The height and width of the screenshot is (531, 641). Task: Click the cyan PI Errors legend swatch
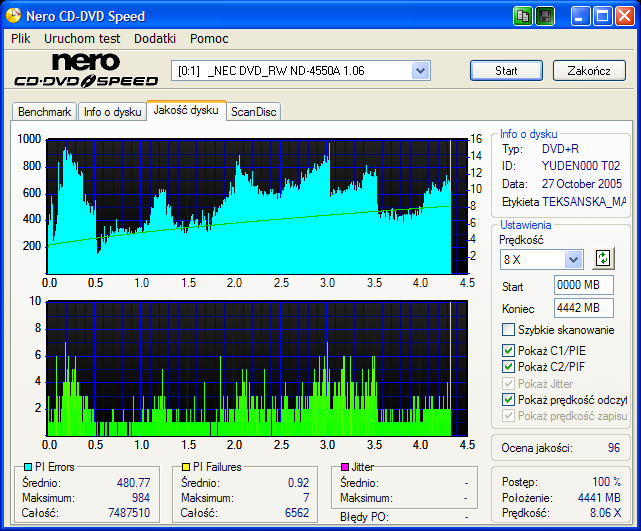(28, 467)
